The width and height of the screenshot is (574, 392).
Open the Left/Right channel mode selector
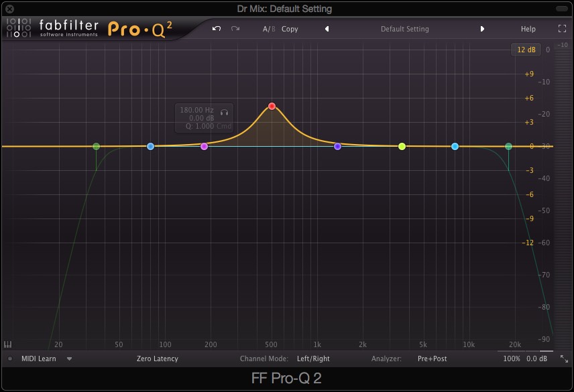pyautogui.click(x=313, y=358)
